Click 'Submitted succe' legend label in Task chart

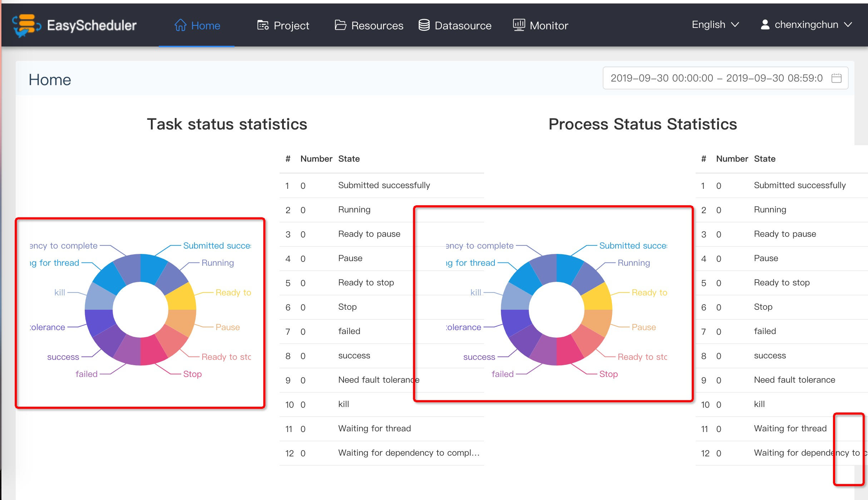coord(217,246)
